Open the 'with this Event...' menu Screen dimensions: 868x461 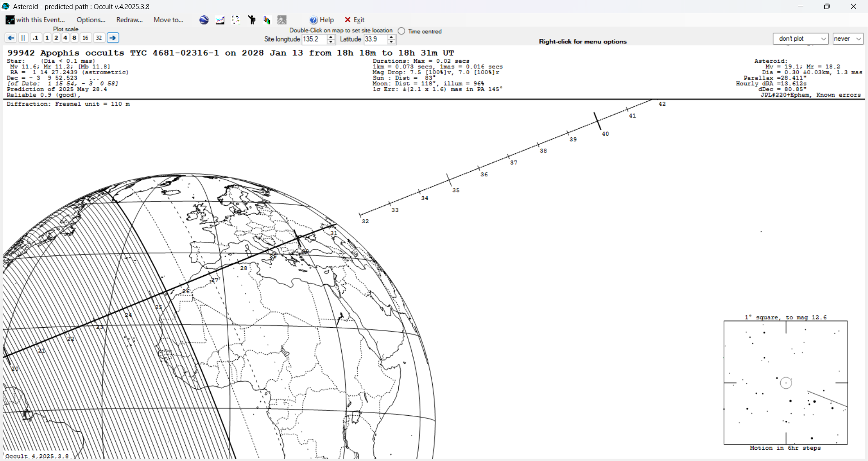(35, 20)
